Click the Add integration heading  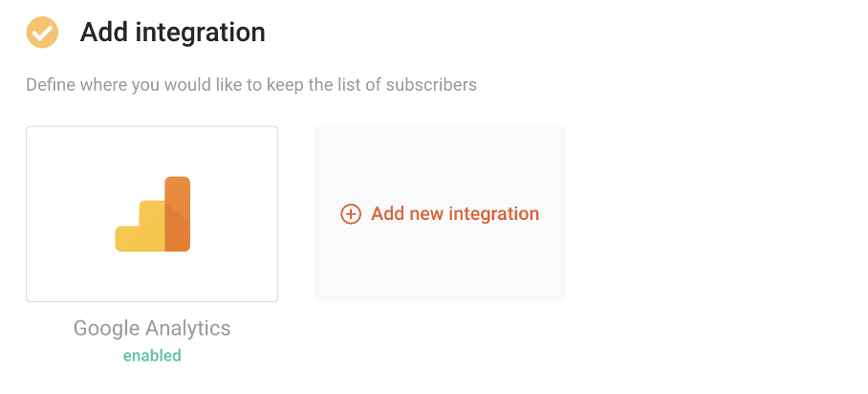(173, 33)
